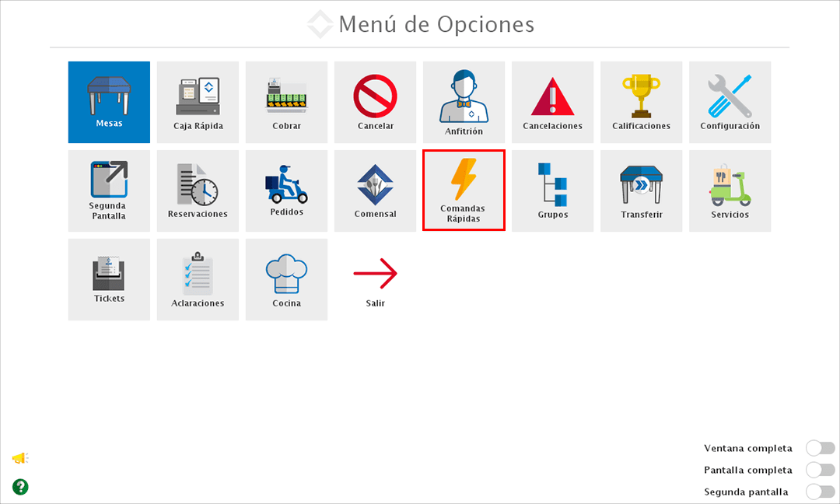
Task: Open Reservaciones clock tile
Action: pyautogui.click(x=198, y=191)
